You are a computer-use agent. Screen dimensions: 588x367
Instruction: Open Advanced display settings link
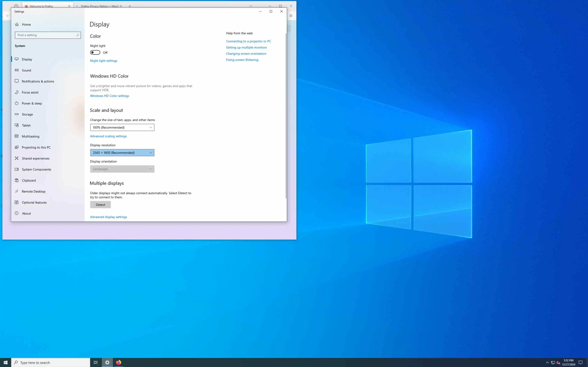coord(108,217)
